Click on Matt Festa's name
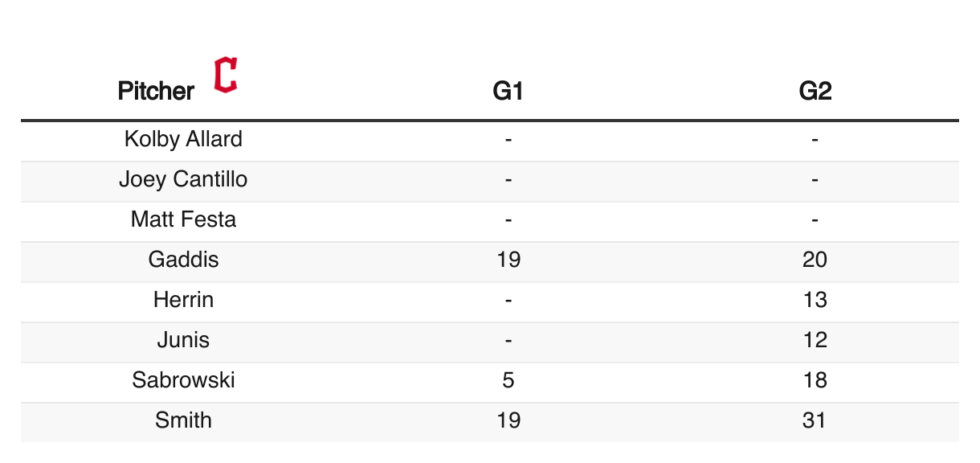 183,219
